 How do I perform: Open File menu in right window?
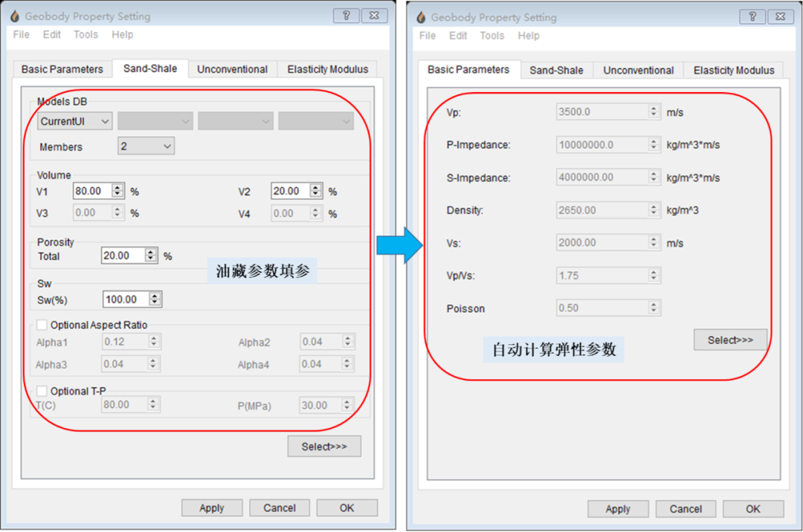click(428, 36)
